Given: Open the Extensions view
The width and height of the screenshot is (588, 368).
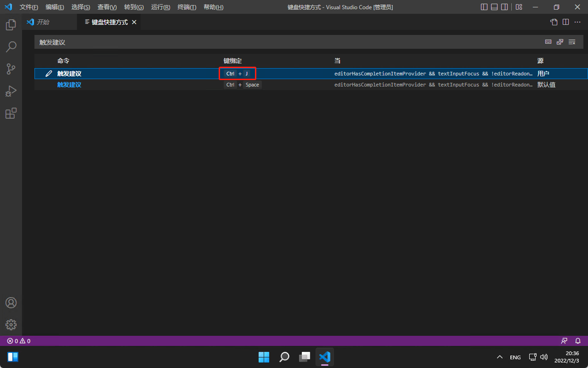Looking at the screenshot, I should click(x=11, y=113).
